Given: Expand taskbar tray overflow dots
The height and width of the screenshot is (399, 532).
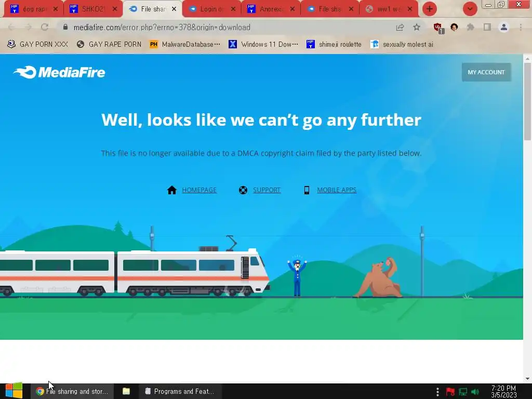Looking at the screenshot, I should [437, 392].
